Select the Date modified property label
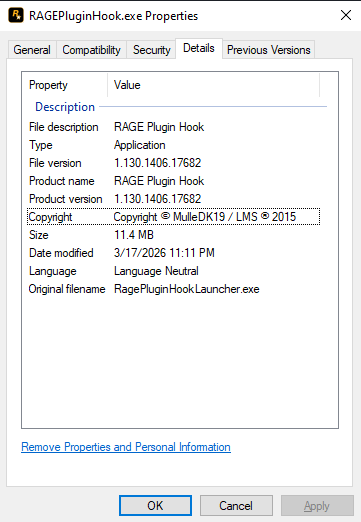This screenshot has height=522, width=361. click(61, 253)
